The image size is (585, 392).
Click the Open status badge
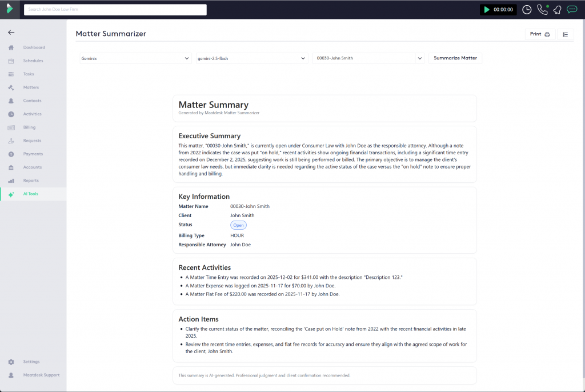pyautogui.click(x=238, y=225)
